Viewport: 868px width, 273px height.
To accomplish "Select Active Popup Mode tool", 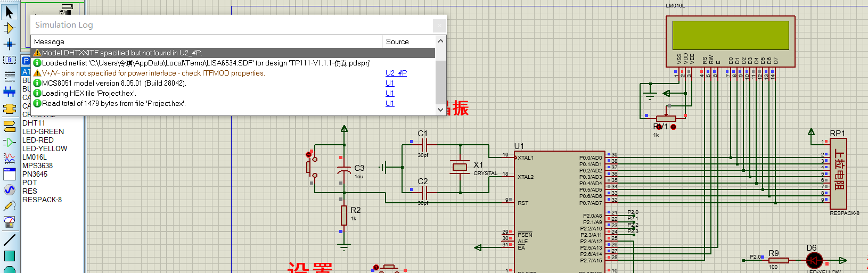I will coord(9,174).
